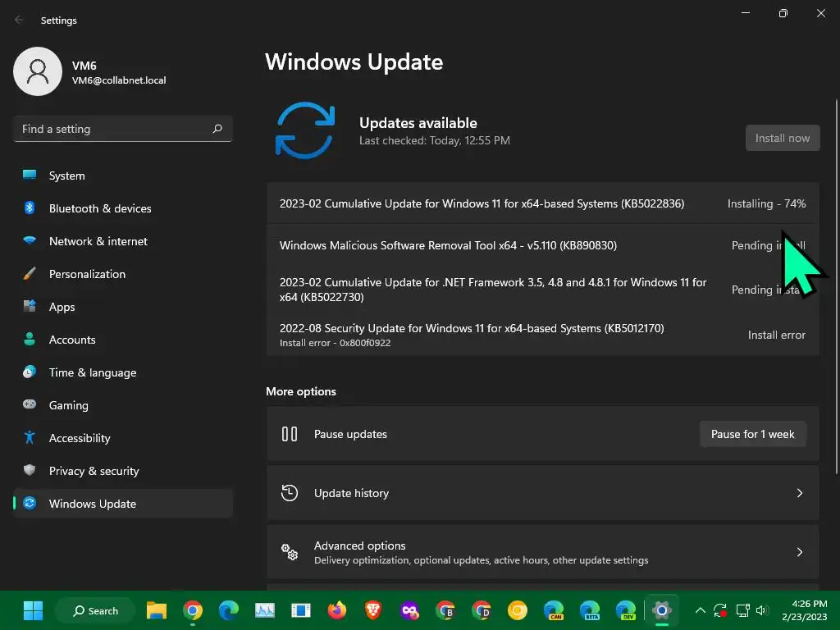The height and width of the screenshot is (630, 840).
Task: Click the Time & language globe icon
Action: [x=30, y=372]
